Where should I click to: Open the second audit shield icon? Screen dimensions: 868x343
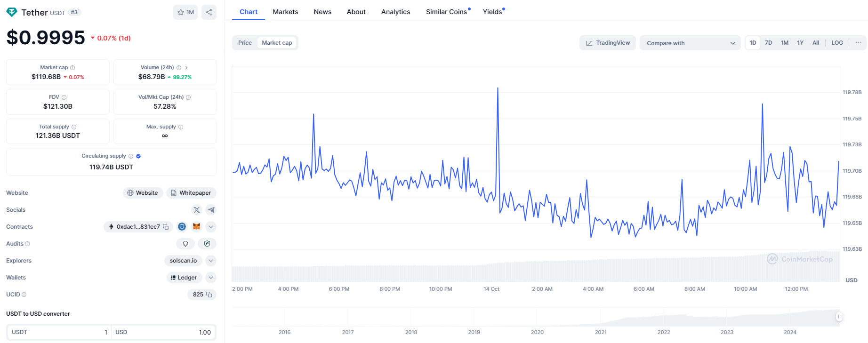(x=207, y=244)
